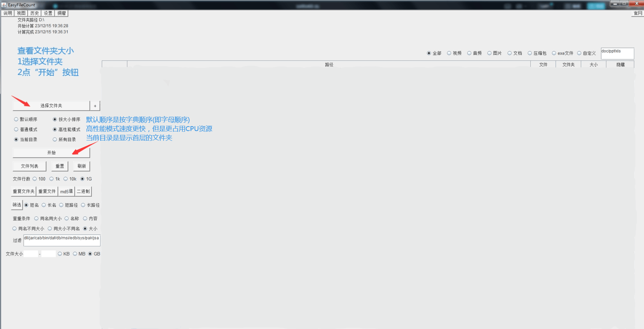Click the plus button beside 选择文件夹
644x329 pixels.
[95, 106]
